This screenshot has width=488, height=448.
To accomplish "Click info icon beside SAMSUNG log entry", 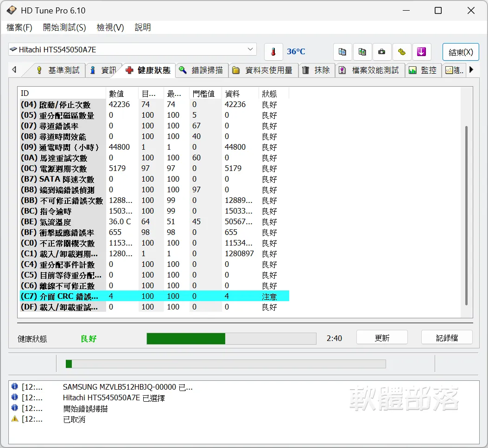I will [15, 386].
